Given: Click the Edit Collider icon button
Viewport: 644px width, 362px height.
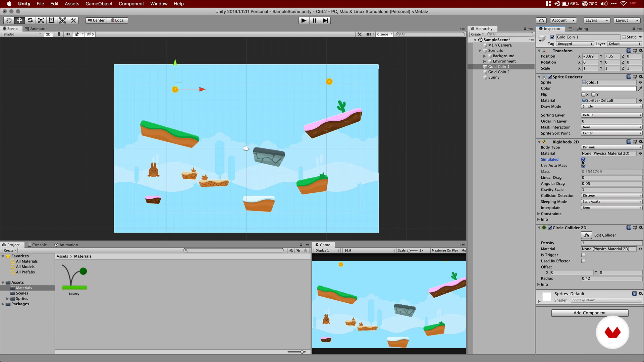Looking at the screenshot, I should pyautogui.click(x=586, y=235).
